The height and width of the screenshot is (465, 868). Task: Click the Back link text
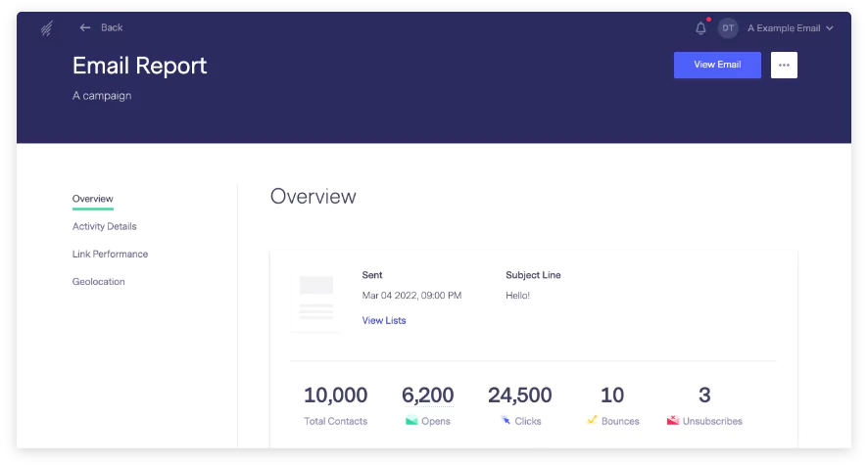pos(112,27)
